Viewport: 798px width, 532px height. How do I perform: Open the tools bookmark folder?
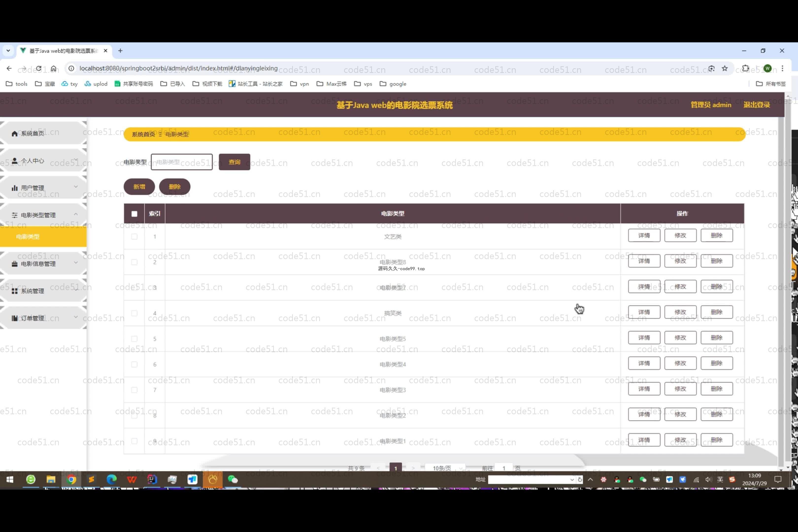17,84
